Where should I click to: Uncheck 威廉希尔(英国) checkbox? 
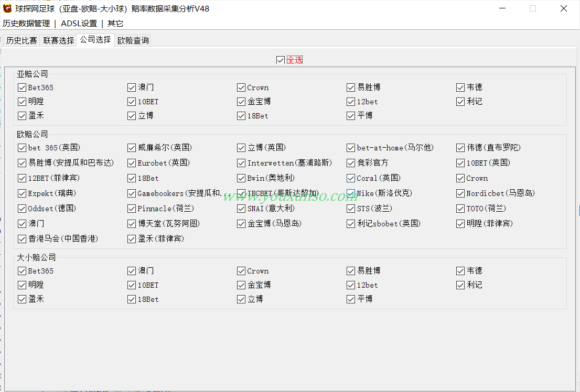point(131,148)
